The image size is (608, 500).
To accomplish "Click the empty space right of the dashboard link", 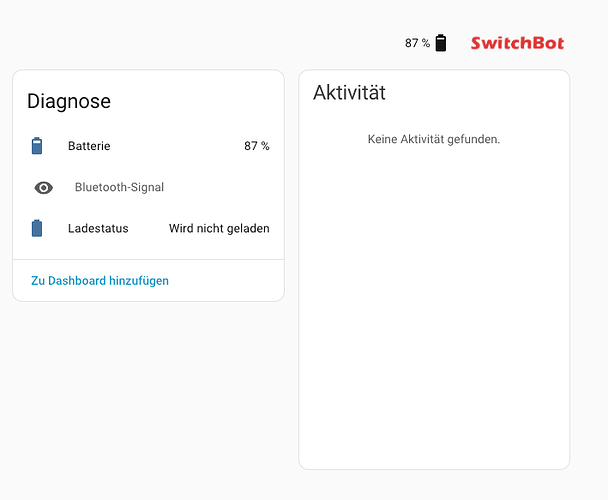I will (x=225, y=280).
